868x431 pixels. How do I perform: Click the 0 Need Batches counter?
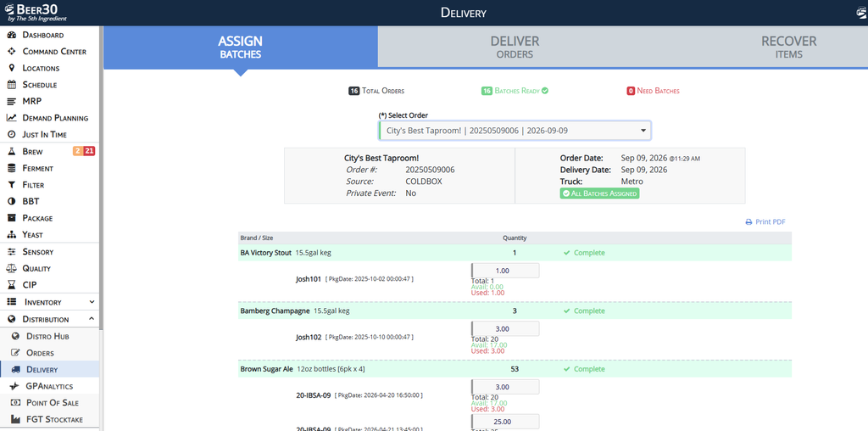[x=653, y=91]
